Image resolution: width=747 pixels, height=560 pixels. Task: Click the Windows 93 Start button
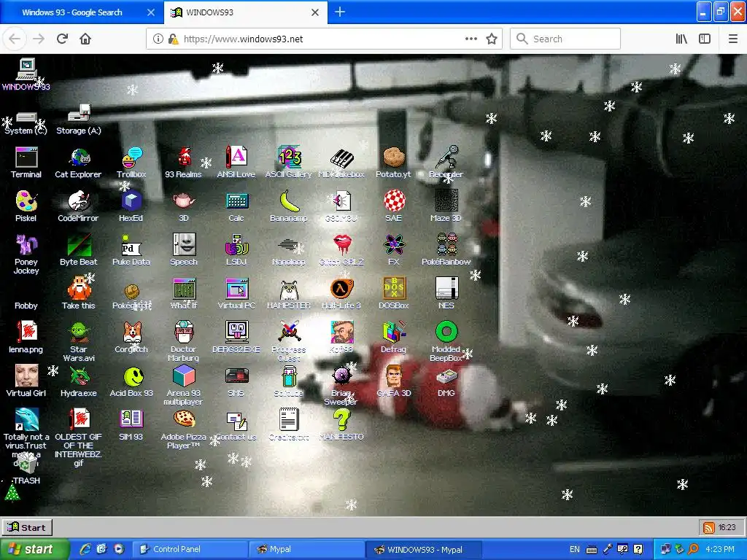click(x=27, y=527)
